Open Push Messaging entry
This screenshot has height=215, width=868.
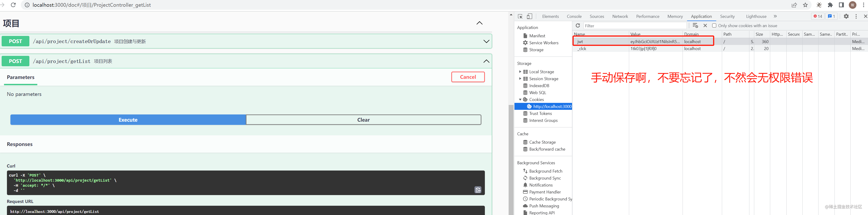(544, 206)
